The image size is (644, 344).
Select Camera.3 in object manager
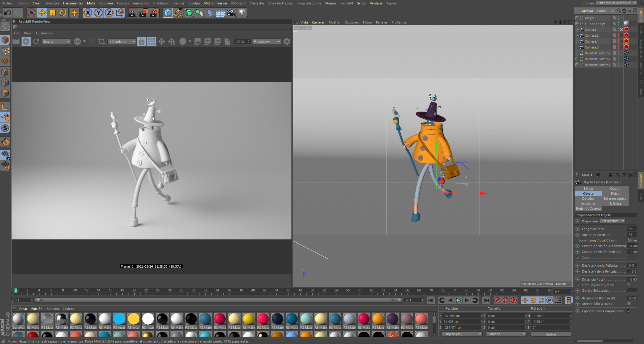point(591,47)
